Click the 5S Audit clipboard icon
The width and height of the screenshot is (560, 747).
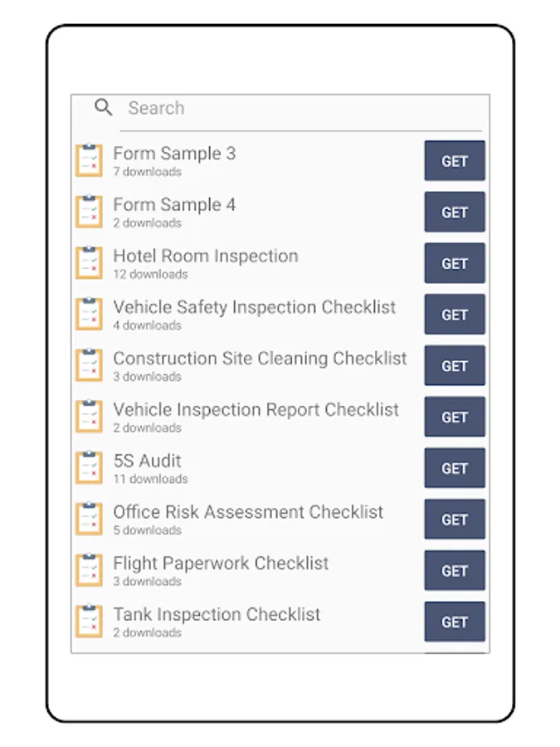point(89,468)
